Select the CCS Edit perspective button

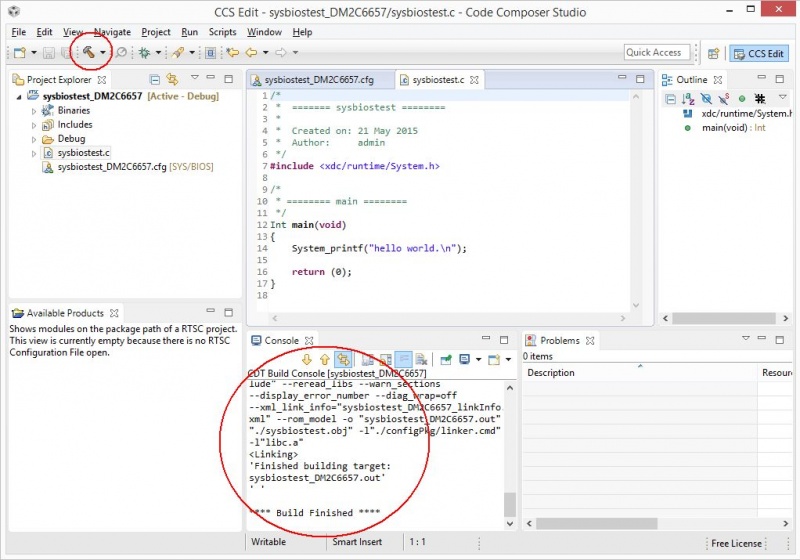coord(759,54)
